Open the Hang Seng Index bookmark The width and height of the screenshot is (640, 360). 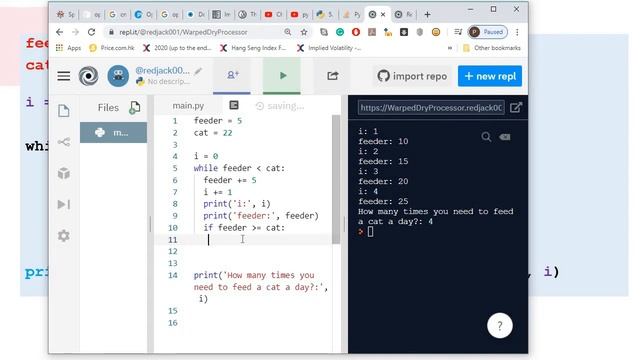pos(253,48)
